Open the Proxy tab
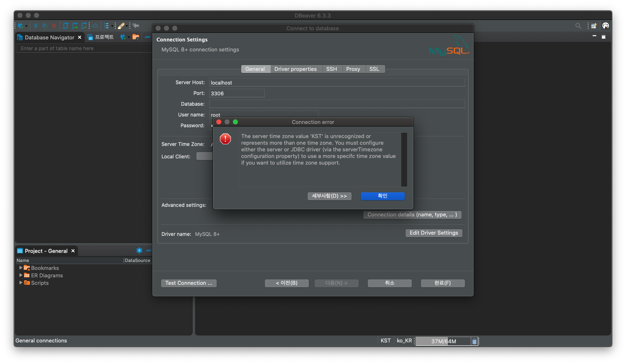 pos(353,69)
